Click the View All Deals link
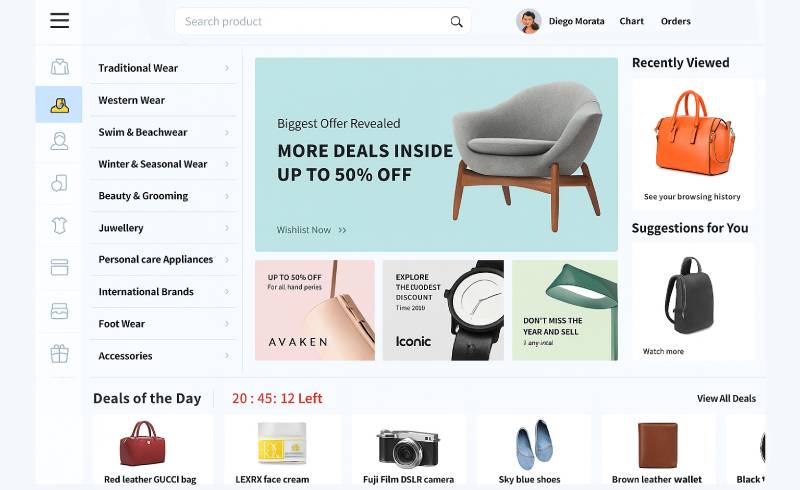Image resolution: width=800 pixels, height=490 pixels. tap(727, 398)
